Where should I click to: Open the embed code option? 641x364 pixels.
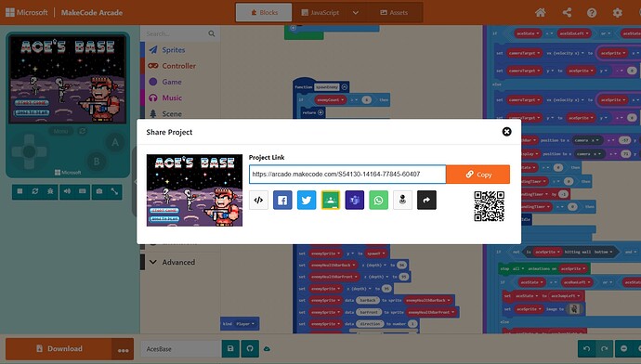[258, 201]
